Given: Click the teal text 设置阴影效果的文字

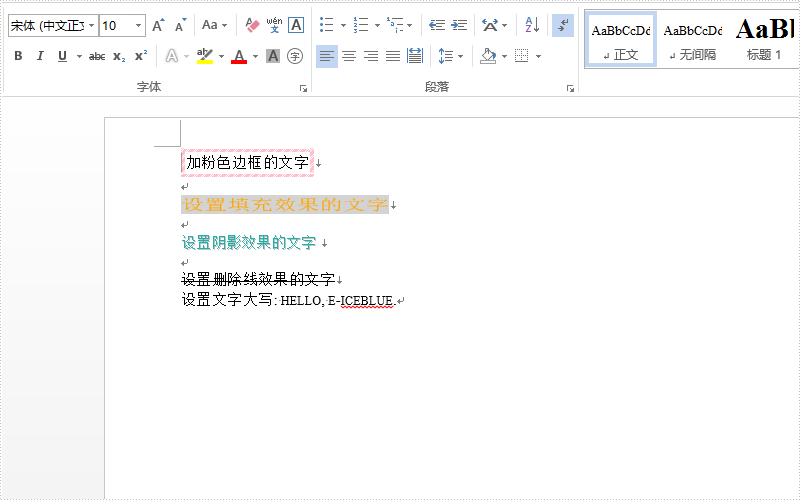Looking at the screenshot, I should tap(249, 242).
